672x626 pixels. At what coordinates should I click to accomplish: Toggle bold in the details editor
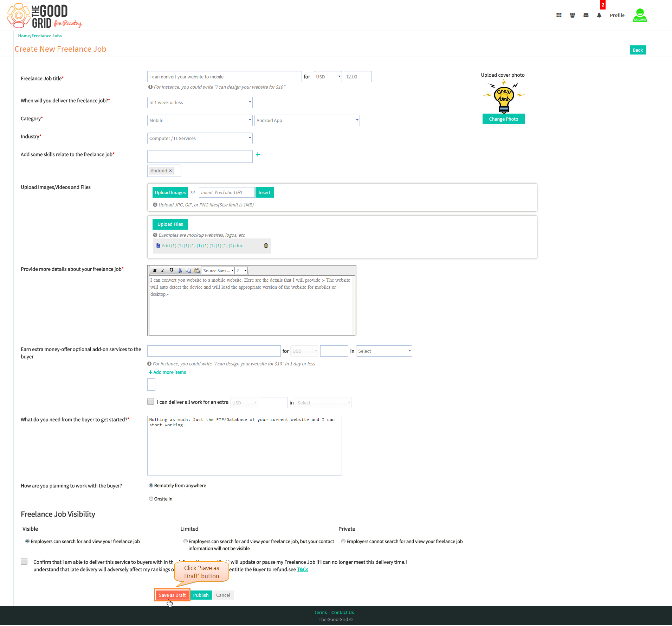point(155,270)
